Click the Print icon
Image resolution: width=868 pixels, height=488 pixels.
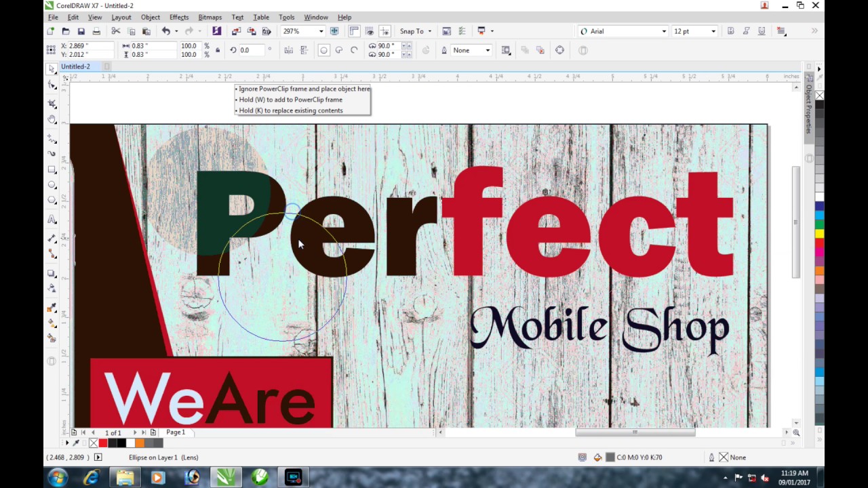[x=96, y=31]
